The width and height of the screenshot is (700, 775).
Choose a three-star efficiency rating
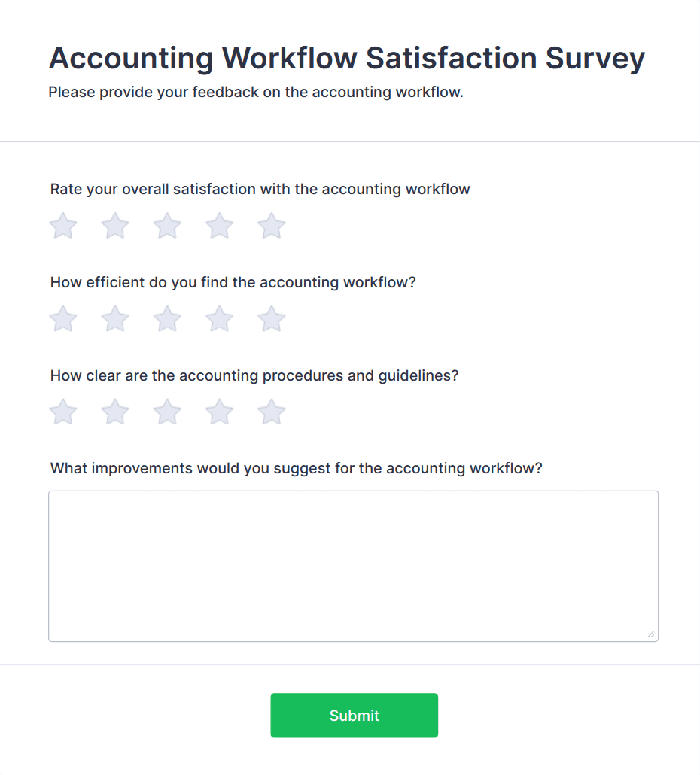click(167, 318)
